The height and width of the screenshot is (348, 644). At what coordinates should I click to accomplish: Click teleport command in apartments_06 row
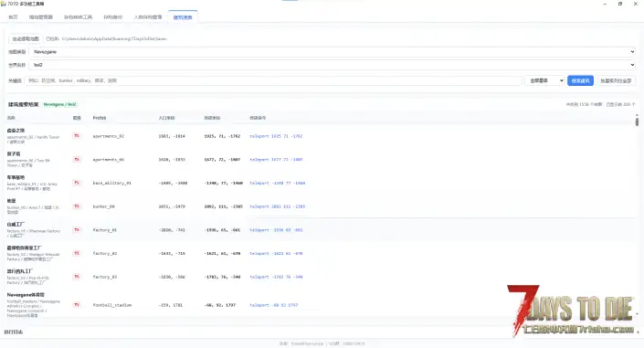pos(276,160)
